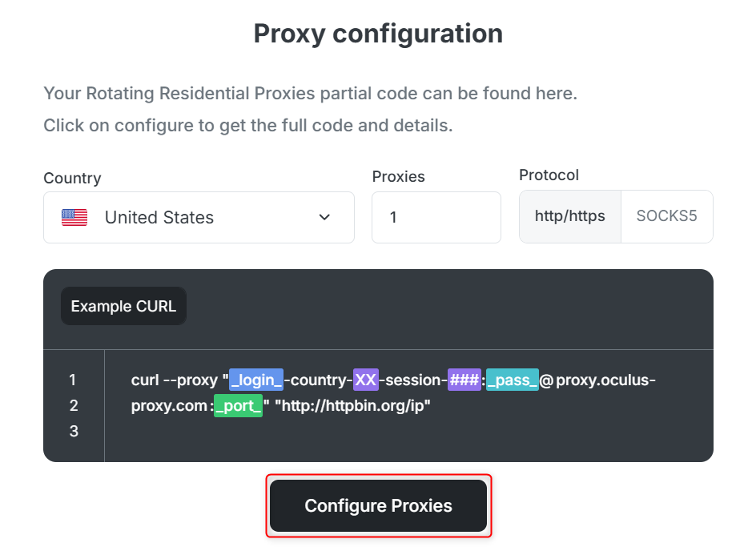Click line number 1 in code block
Viewport: 756px width, 559px height.
tap(73, 380)
